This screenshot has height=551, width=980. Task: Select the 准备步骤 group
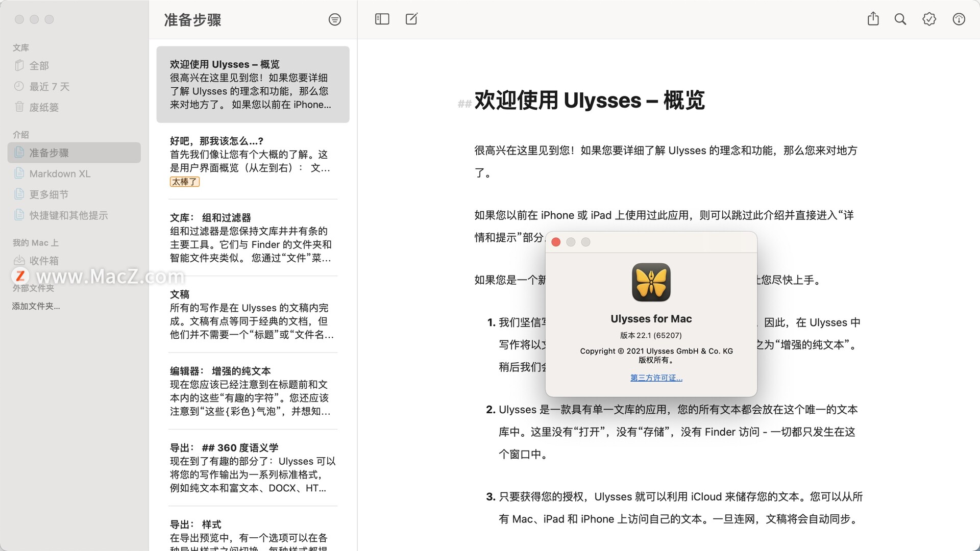pos(74,153)
